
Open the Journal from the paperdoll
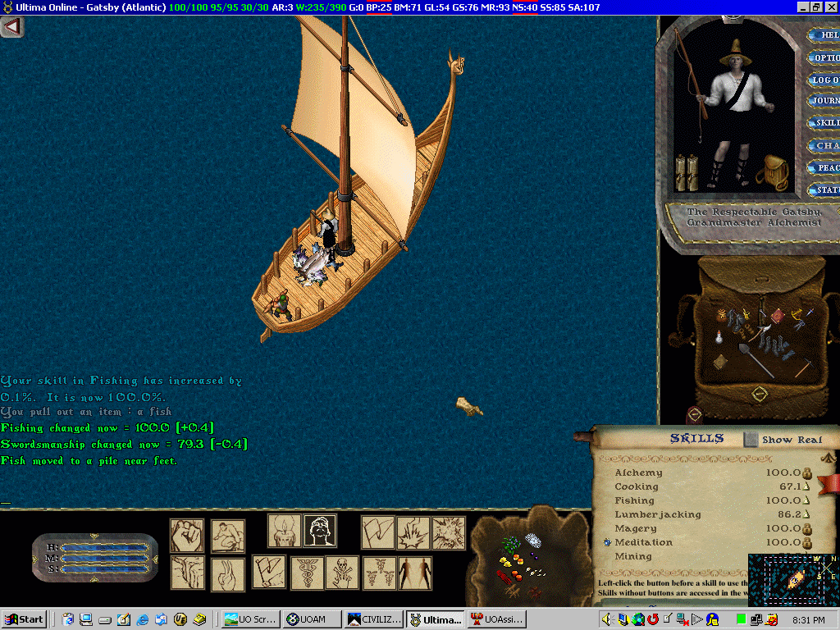[824, 101]
